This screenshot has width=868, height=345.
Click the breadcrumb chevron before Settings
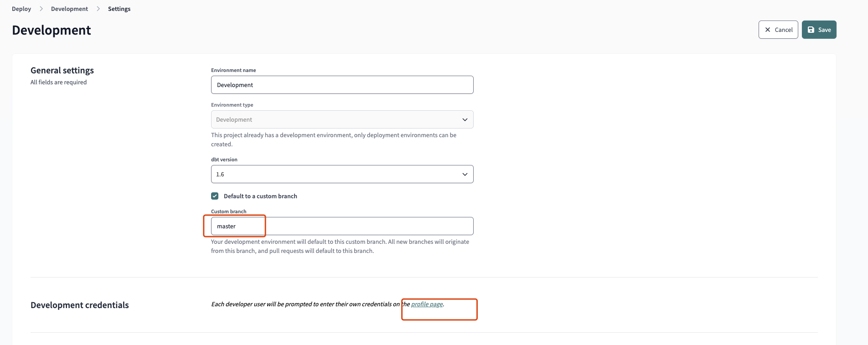click(98, 9)
